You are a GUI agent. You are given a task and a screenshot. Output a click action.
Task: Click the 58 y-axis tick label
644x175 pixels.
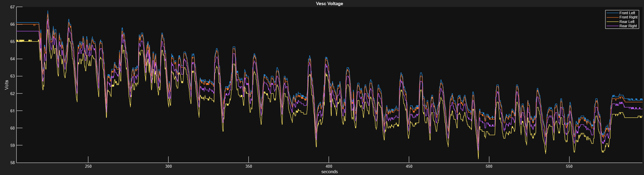12,163
